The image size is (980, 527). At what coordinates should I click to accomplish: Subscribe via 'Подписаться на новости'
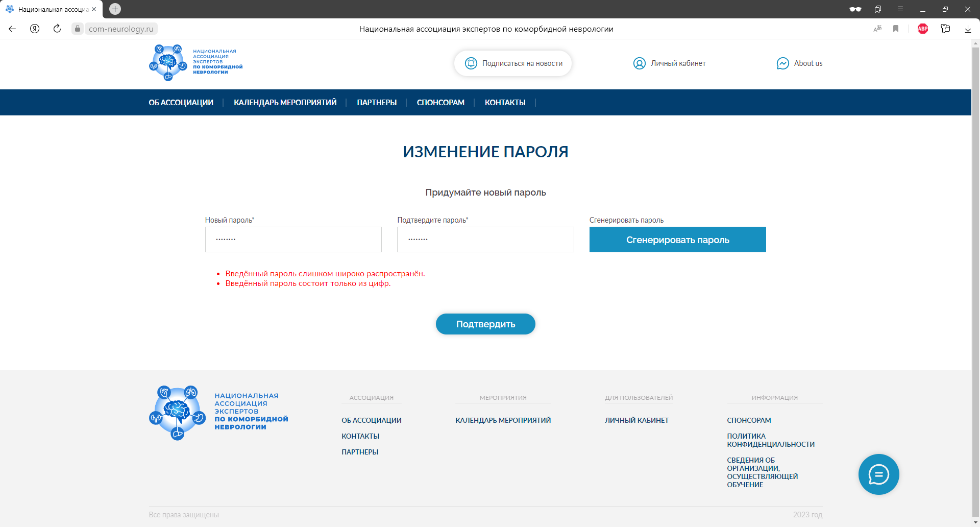[513, 63]
